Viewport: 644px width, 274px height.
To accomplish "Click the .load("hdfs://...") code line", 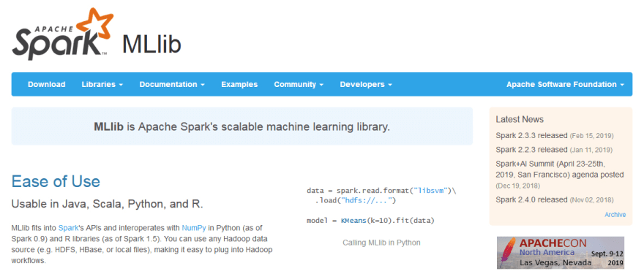I will [x=355, y=201].
